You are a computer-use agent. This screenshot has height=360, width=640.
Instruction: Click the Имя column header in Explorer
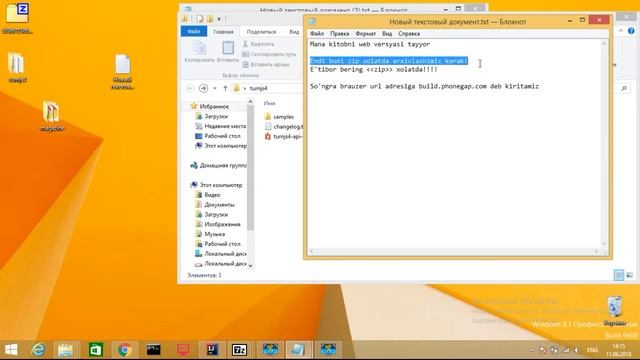269,103
